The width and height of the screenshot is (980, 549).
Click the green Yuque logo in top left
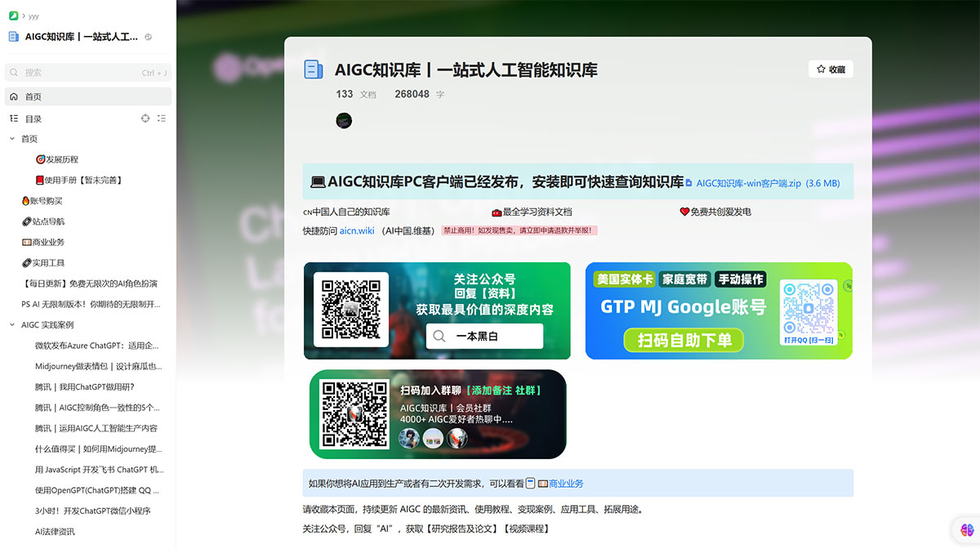click(13, 16)
